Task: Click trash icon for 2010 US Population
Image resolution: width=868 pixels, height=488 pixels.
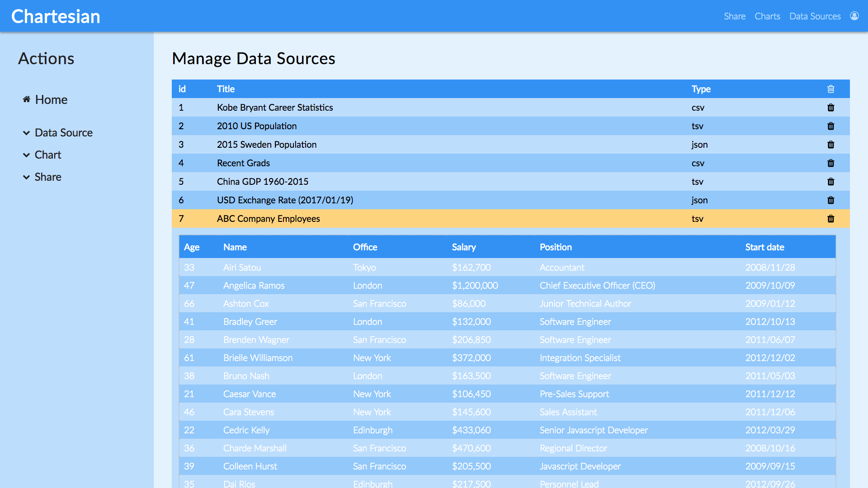Action: (830, 126)
